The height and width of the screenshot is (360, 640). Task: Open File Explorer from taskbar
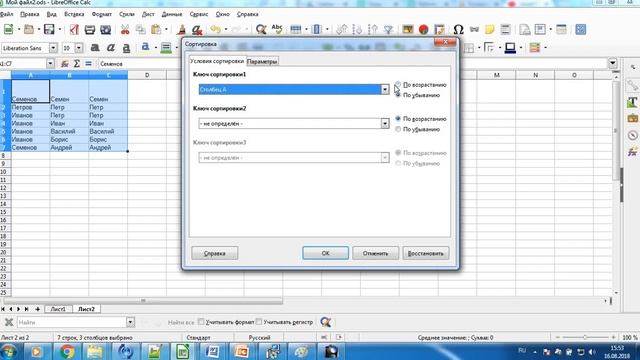point(94,351)
